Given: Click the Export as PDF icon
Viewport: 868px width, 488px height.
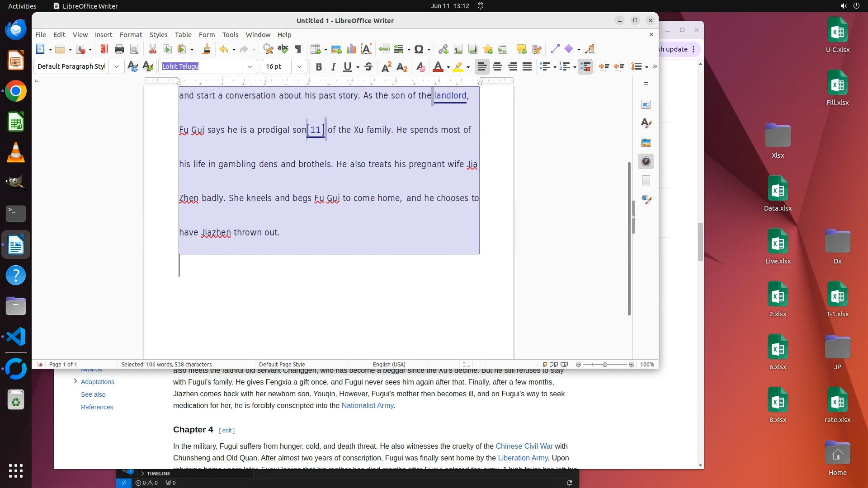Looking at the screenshot, I should [104, 49].
